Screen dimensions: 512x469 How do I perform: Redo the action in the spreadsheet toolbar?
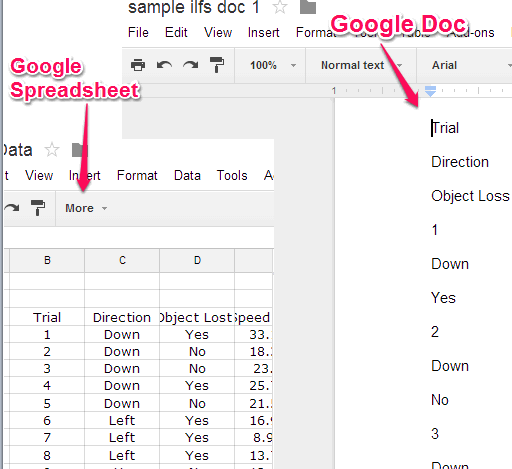pos(12,208)
